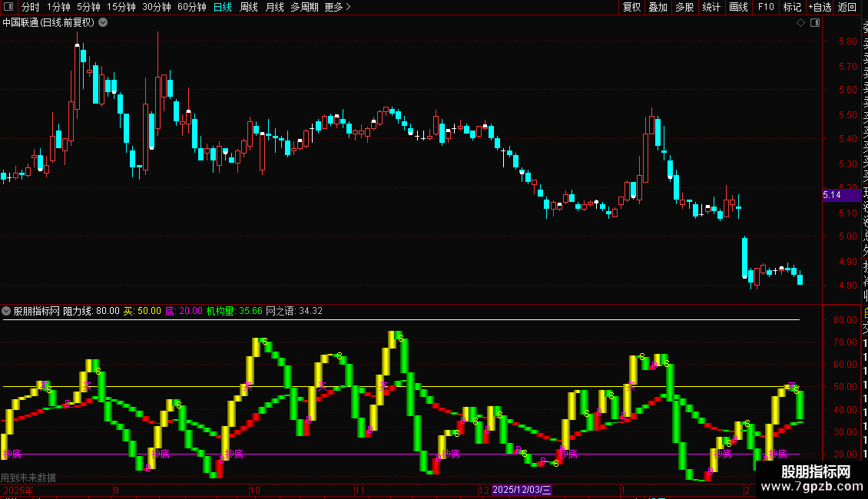This screenshot has width=868, height=499.
Task: Activate the 画线 drawing tools
Action: [x=738, y=7]
